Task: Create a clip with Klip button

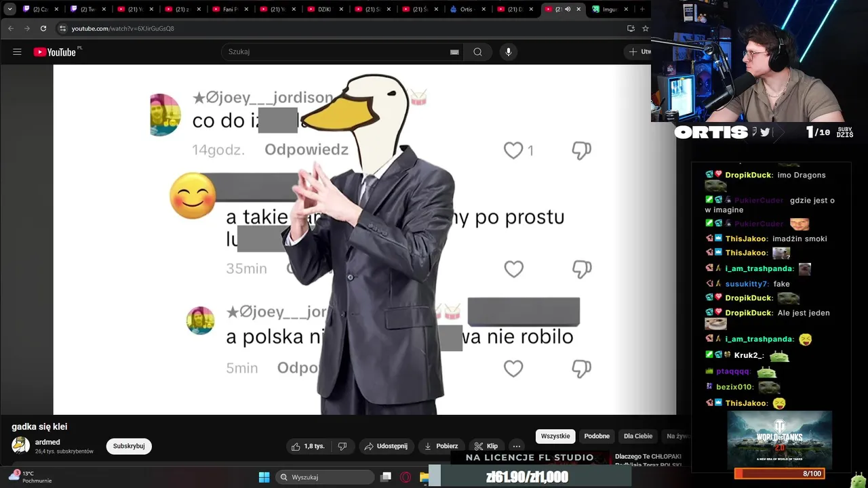Action: (x=486, y=446)
